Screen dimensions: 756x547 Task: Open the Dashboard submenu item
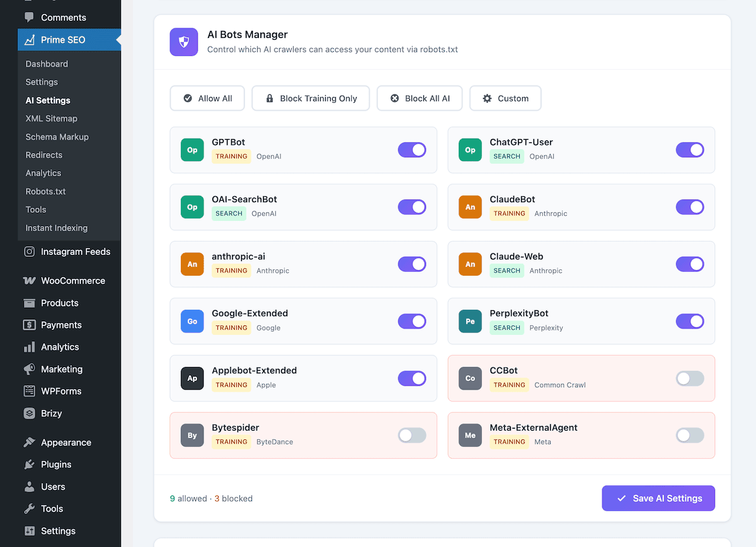47,64
